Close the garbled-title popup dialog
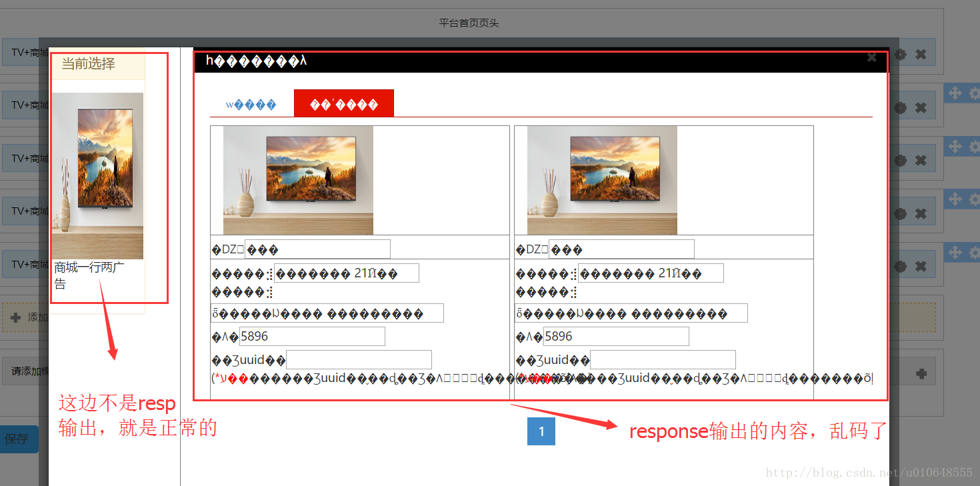 [872, 57]
